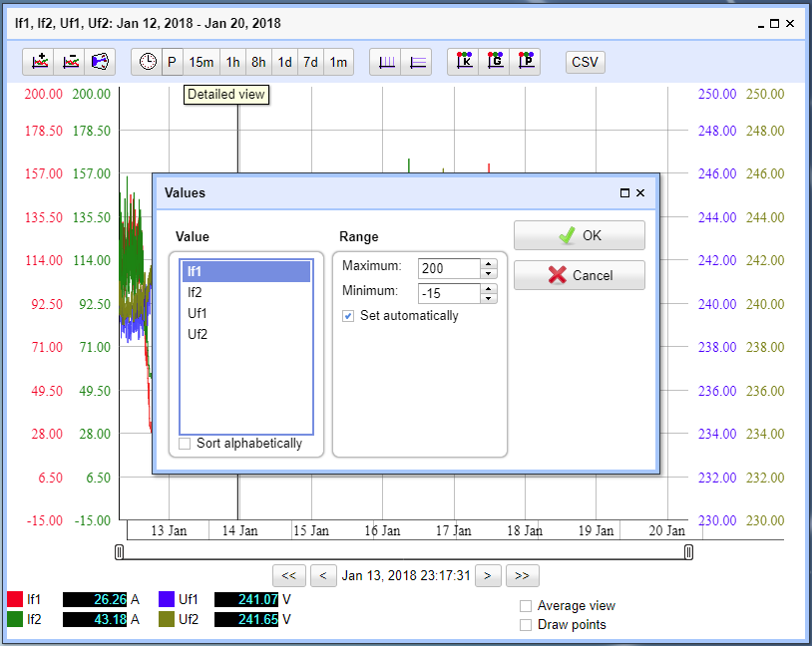Select If1 in the Value list
Viewport: 812px width, 646px height.
[246, 271]
